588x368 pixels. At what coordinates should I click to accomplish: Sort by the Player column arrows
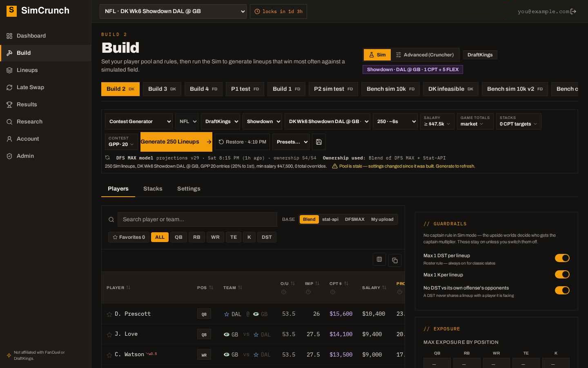[128, 287]
